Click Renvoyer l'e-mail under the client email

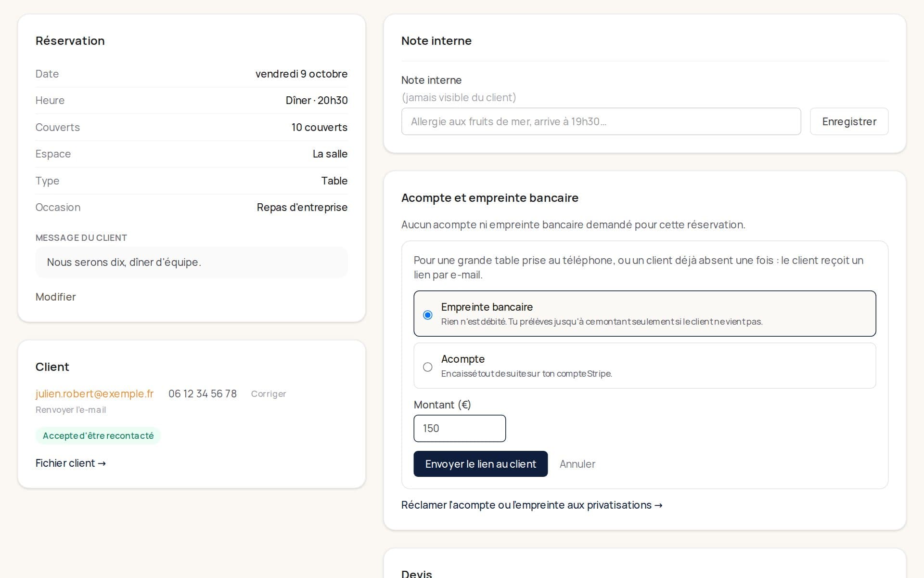point(71,409)
